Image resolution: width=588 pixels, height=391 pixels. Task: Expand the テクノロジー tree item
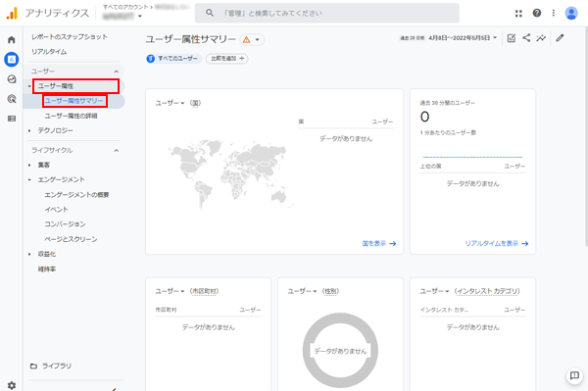coord(29,130)
